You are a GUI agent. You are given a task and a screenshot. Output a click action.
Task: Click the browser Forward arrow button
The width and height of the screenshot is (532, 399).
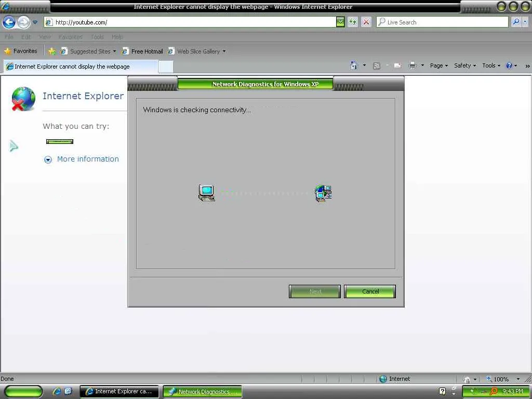pyautogui.click(x=23, y=22)
